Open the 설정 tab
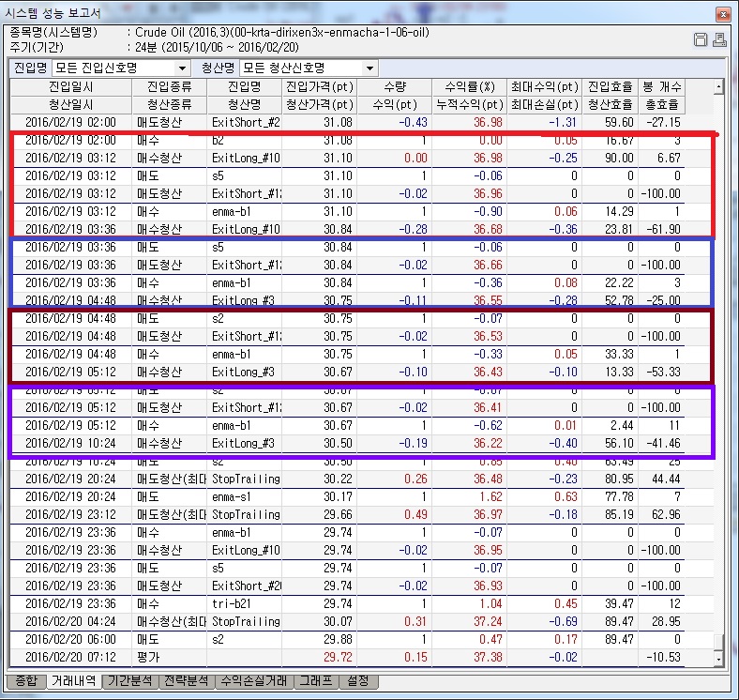739x700 pixels. 358,681
